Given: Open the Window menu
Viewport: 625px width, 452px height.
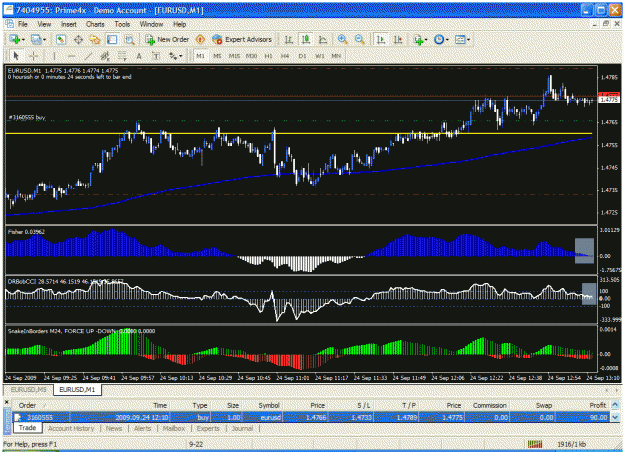Looking at the screenshot, I should [151, 24].
